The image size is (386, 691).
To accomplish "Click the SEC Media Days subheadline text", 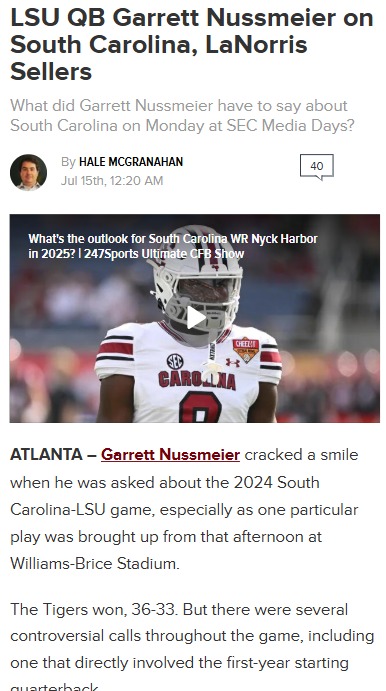I will point(182,115).
